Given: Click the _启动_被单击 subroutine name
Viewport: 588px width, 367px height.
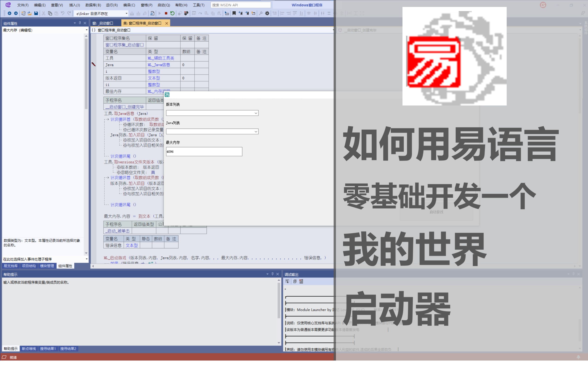Looking at the screenshot, I should [118, 231].
